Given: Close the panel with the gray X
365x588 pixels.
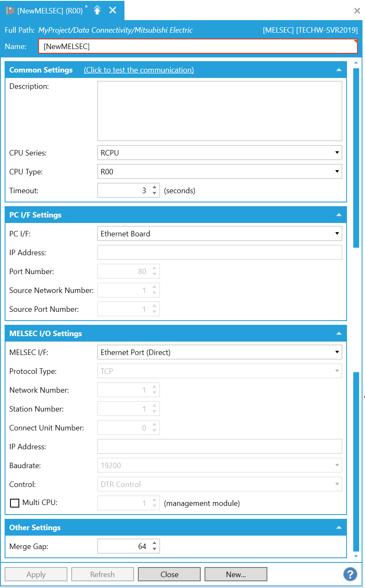Looking at the screenshot, I should (357, 10).
